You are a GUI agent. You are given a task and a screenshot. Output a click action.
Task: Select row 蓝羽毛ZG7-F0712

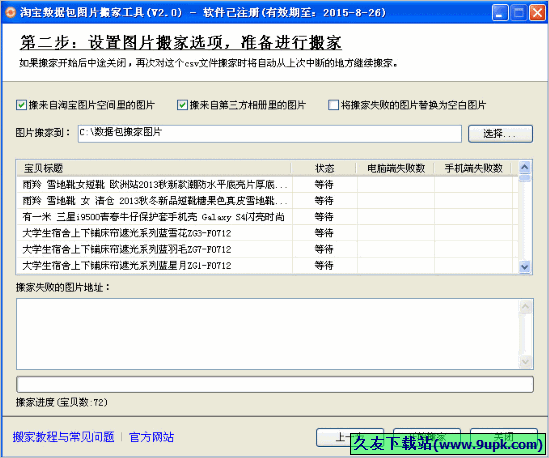267,249
